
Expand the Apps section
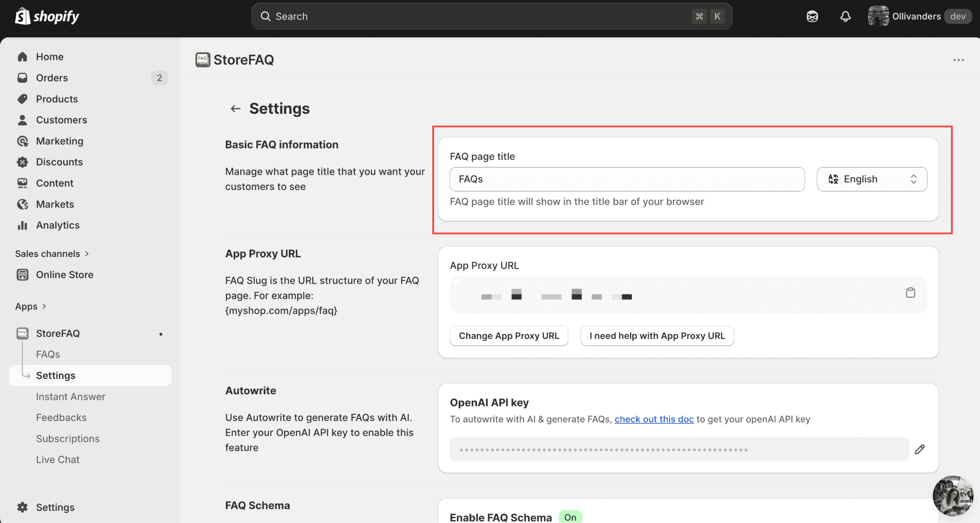click(x=31, y=306)
